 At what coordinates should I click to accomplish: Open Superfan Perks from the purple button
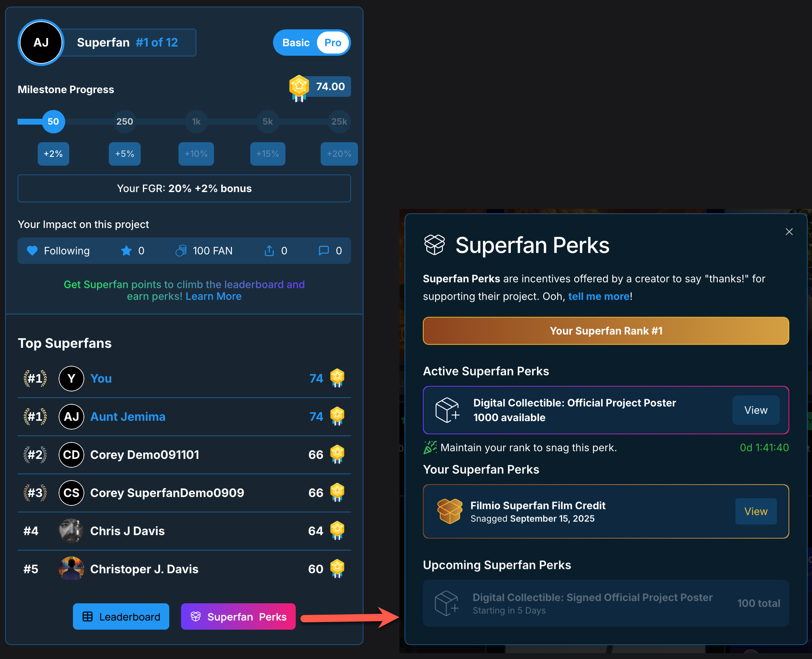coord(238,616)
